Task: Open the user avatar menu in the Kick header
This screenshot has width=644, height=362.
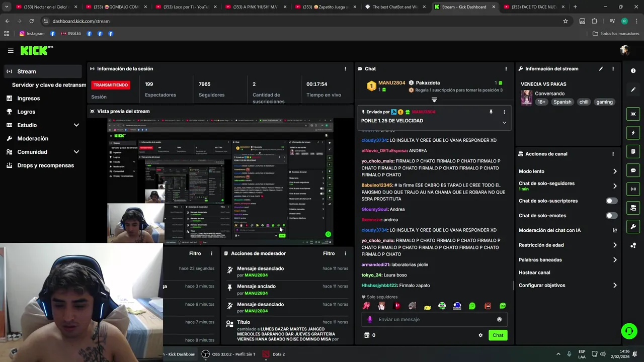Action: (x=625, y=50)
